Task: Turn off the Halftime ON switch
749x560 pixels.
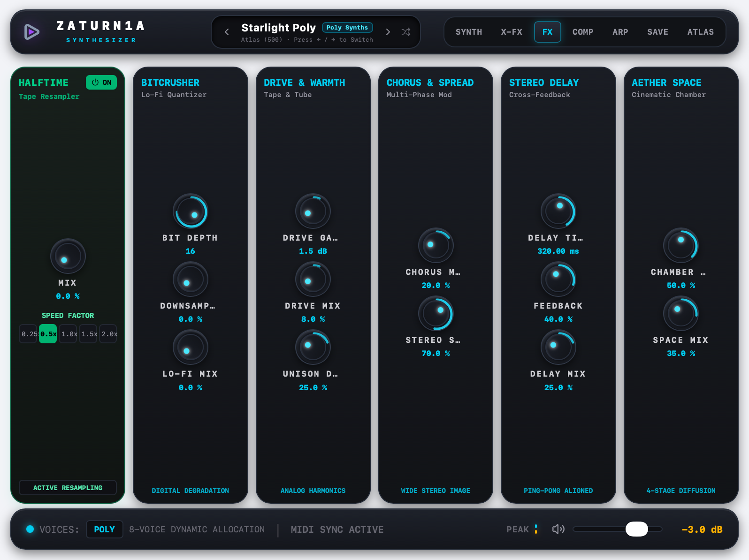Action: click(101, 83)
